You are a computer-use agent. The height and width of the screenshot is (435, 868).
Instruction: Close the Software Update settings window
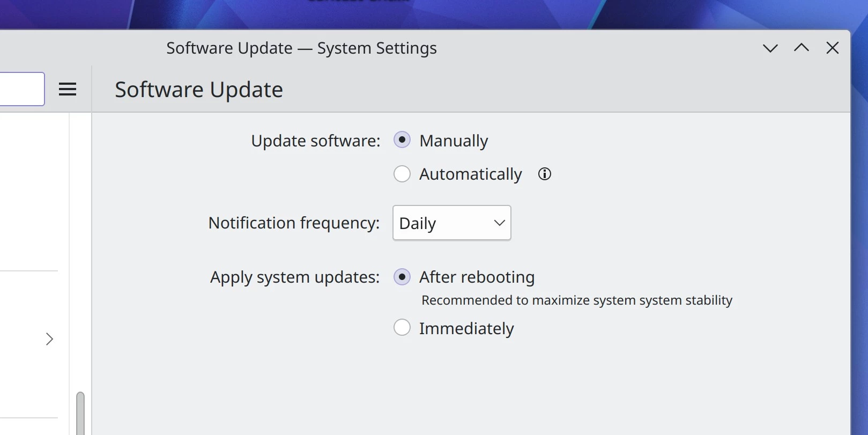tap(833, 48)
